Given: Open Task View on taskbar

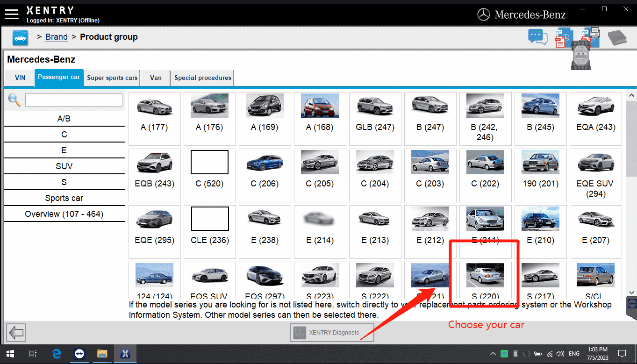Looking at the screenshot, I should (33, 354).
